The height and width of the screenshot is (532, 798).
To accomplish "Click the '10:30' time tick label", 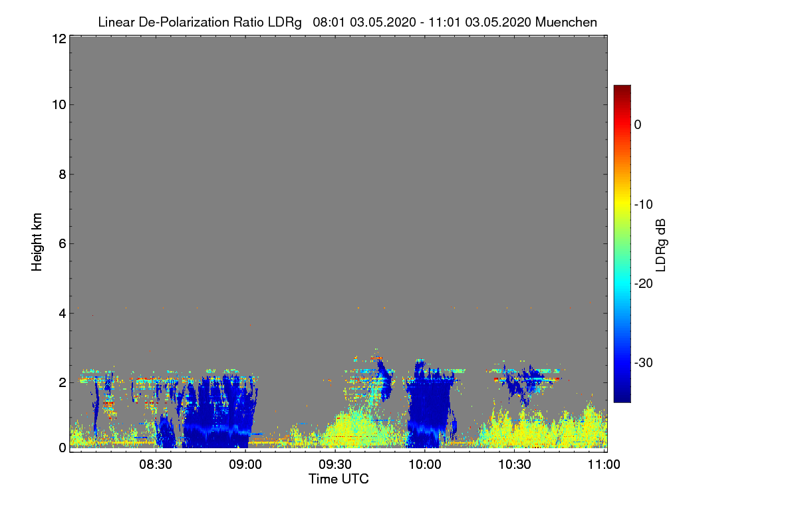I will point(515,465).
